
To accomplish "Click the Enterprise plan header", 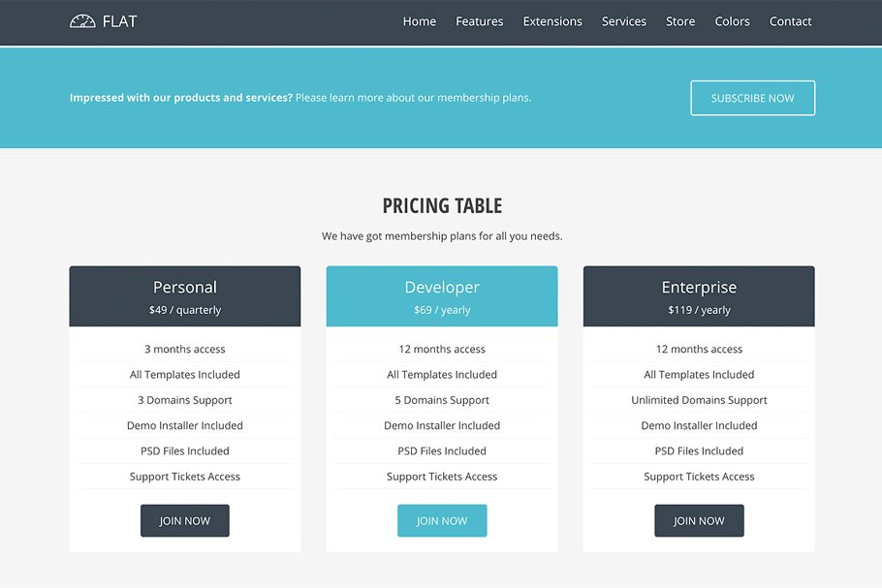I will tap(699, 296).
